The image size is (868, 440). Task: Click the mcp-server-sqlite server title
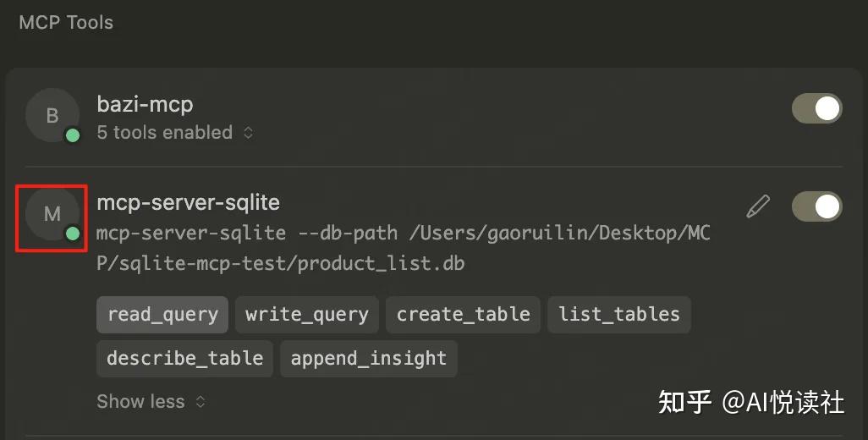(x=188, y=203)
